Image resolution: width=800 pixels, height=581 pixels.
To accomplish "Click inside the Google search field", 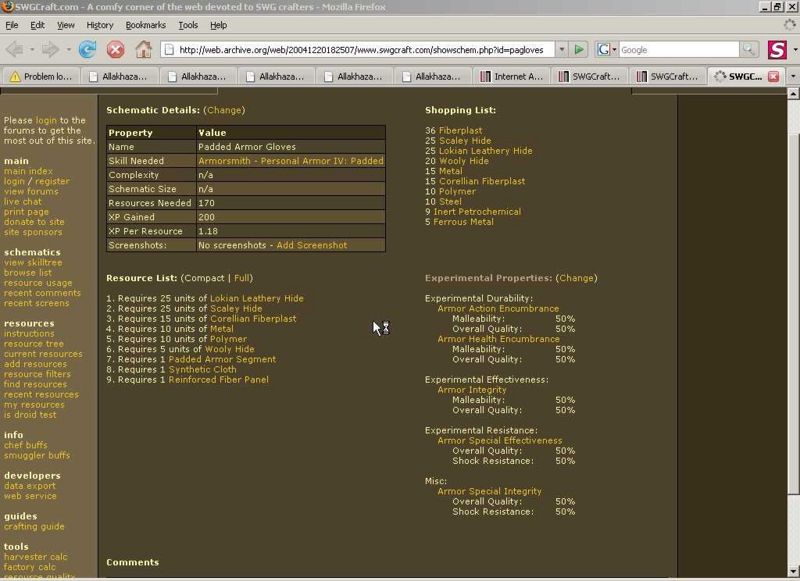I will click(678, 49).
